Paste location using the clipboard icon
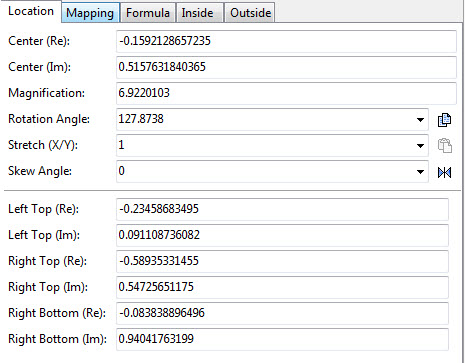Viewport: 465px width, 363px height. pyautogui.click(x=444, y=146)
